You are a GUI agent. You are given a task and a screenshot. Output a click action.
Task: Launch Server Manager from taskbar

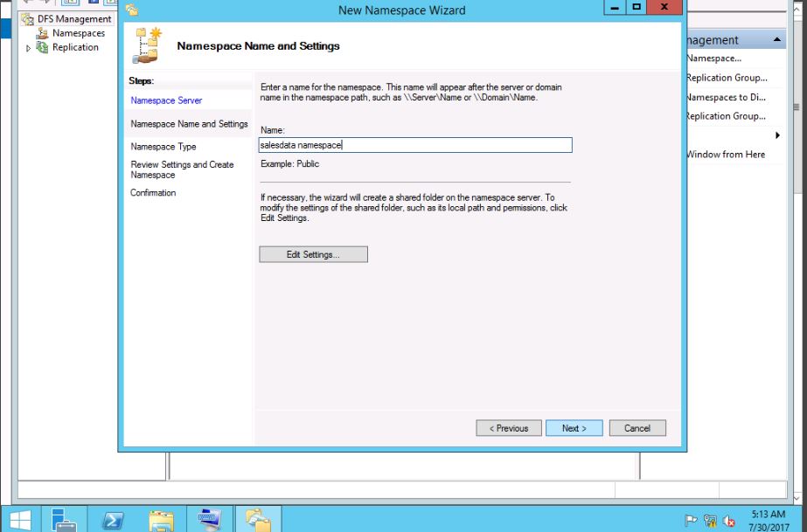pos(65,520)
